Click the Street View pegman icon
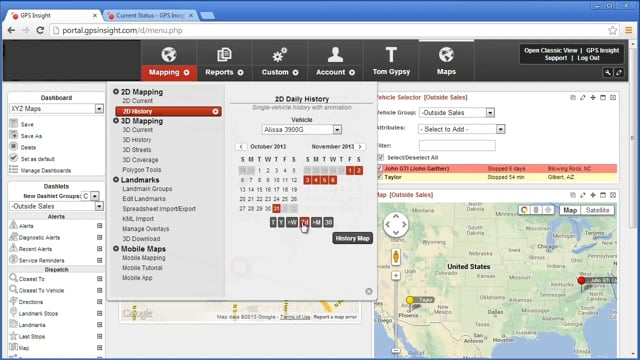 click(396, 257)
